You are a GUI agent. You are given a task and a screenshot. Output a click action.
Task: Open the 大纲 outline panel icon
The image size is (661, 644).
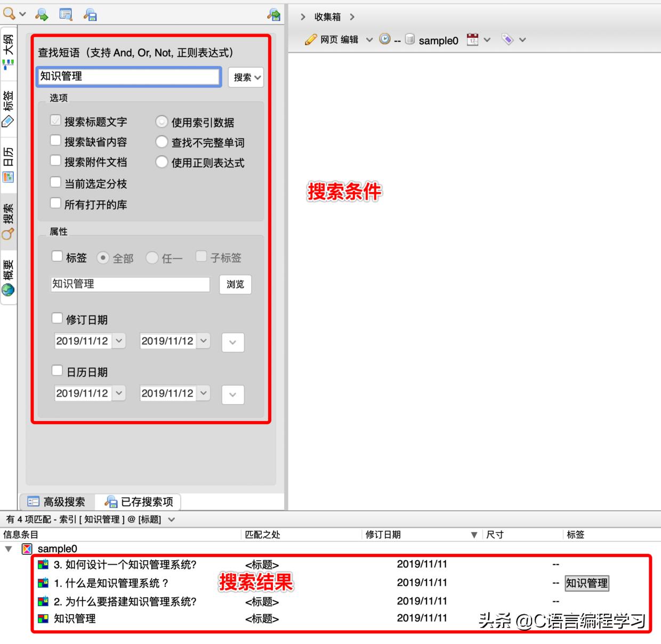(x=8, y=63)
